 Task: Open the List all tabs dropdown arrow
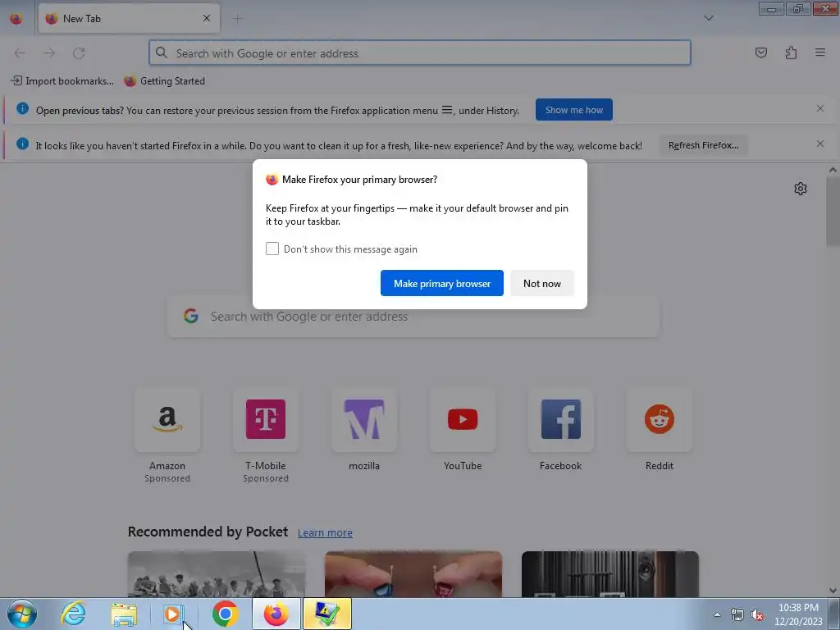(x=708, y=18)
